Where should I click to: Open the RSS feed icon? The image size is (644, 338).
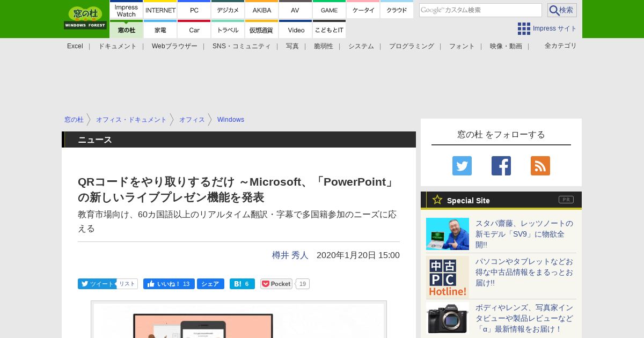coord(540,166)
